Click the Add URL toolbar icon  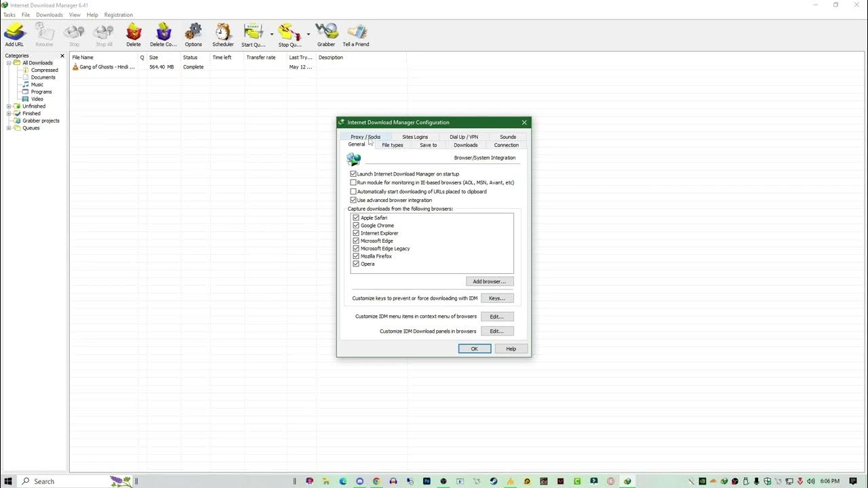[14, 35]
